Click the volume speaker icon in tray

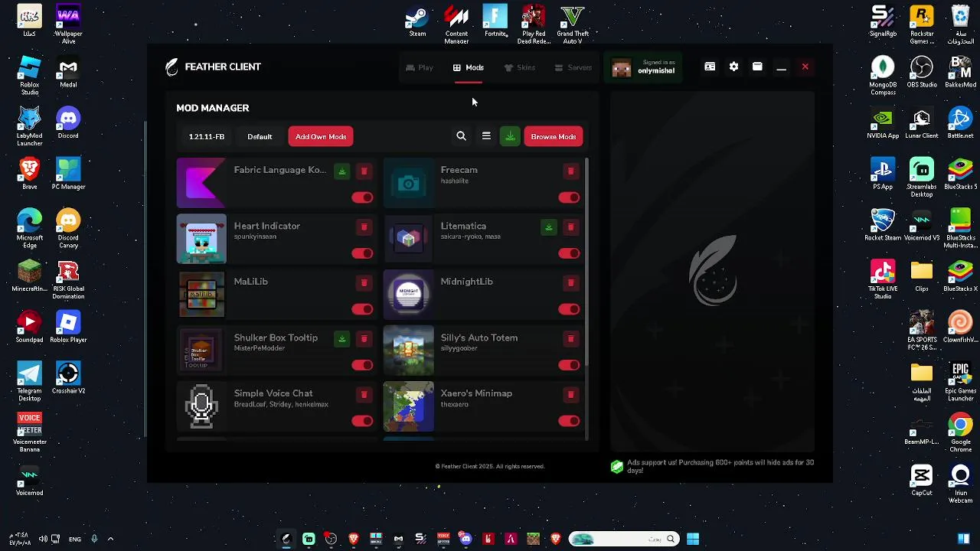[43, 539]
